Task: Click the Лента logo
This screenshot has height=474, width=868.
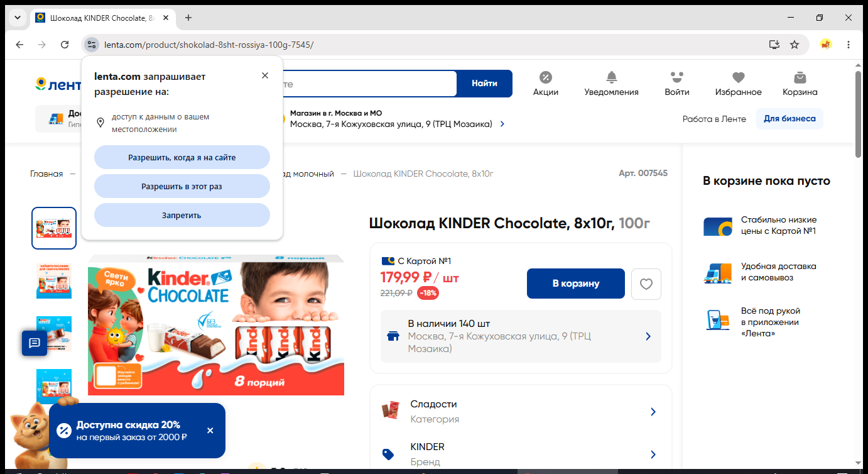Action: click(58, 84)
